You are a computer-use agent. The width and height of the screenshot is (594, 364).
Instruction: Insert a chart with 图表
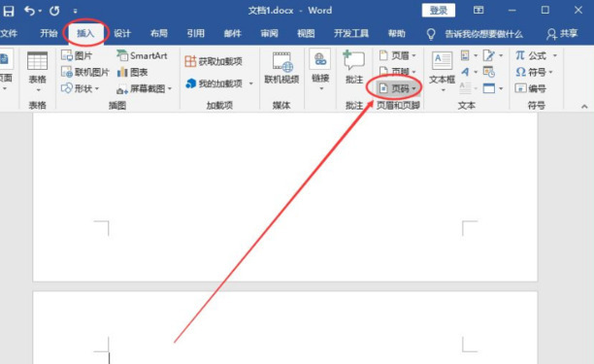coord(132,72)
